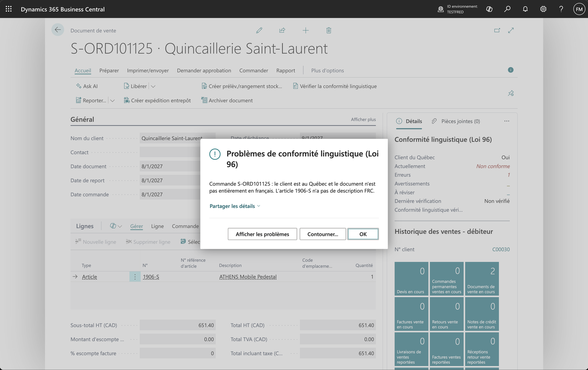Click Afficher les problèmes button

click(262, 234)
